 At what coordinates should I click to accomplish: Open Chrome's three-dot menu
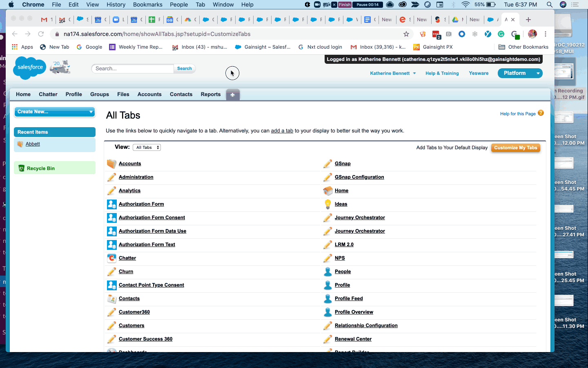coord(546,34)
